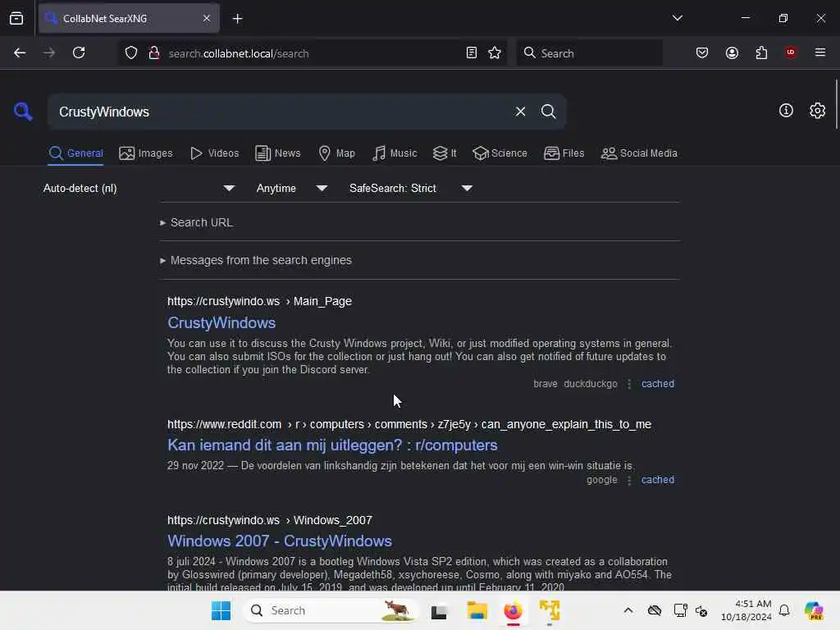Open Kan iemand dit aan mij uitleggen link
This screenshot has width=840, height=630.
(x=332, y=445)
